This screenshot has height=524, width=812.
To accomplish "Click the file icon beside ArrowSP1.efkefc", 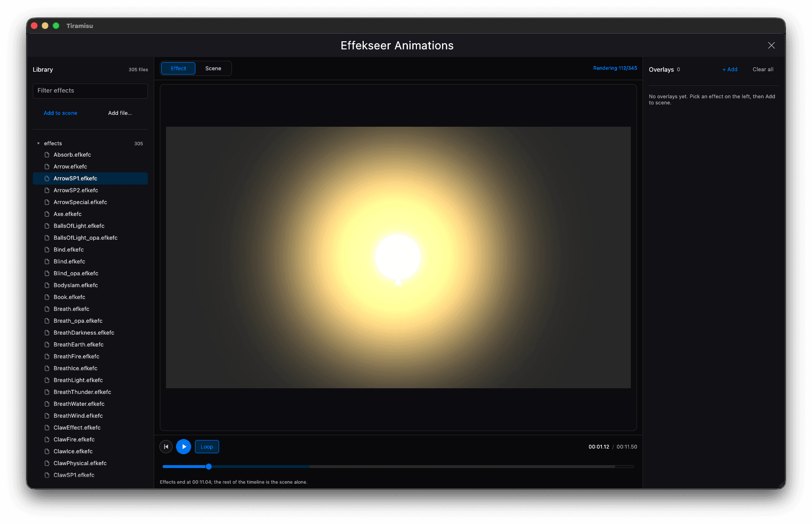I will pyautogui.click(x=47, y=178).
